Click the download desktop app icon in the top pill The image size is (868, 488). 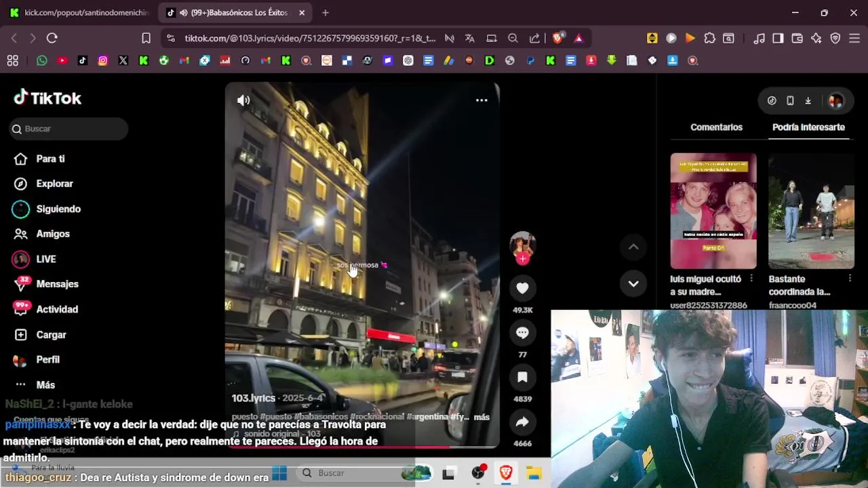tap(808, 101)
